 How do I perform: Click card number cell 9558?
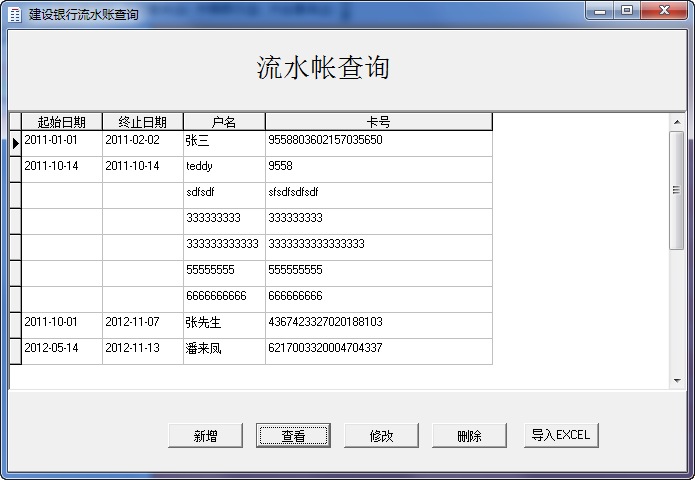pos(379,169)
